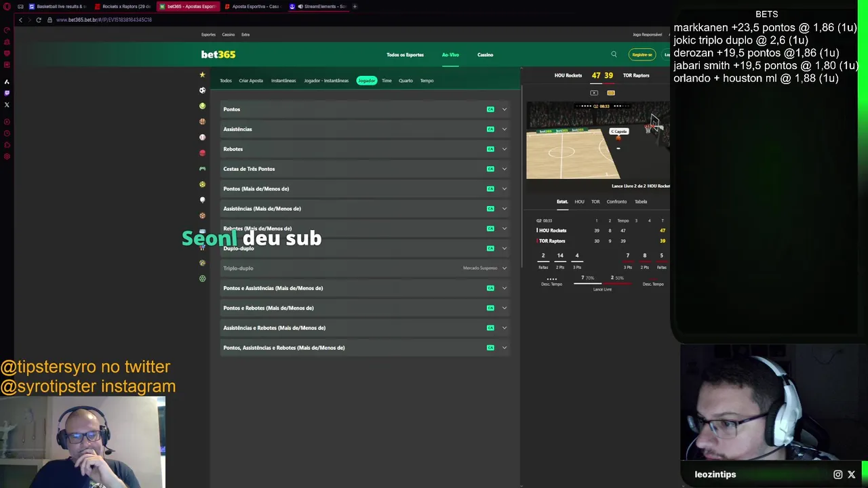868x488 pixels.
Task: Switch to StreamElements browser tab
Action: [317, 6]
